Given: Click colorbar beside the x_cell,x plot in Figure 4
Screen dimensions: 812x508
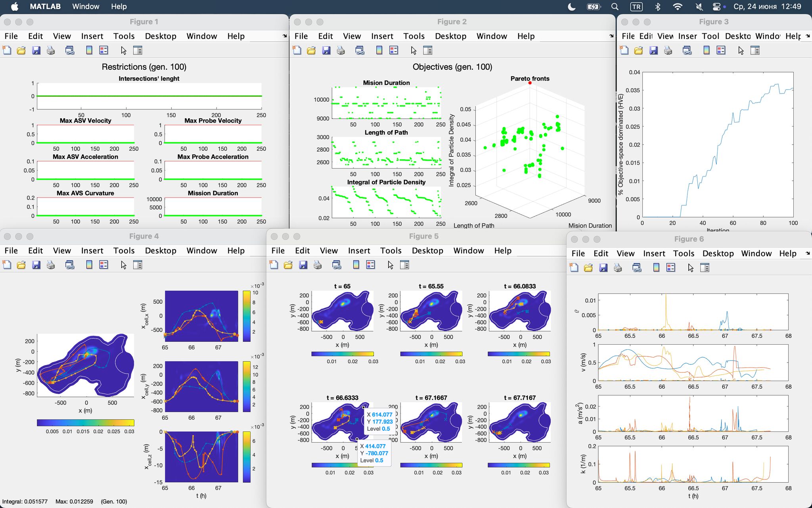Looking at the screenshot, I should click(247, 316).
